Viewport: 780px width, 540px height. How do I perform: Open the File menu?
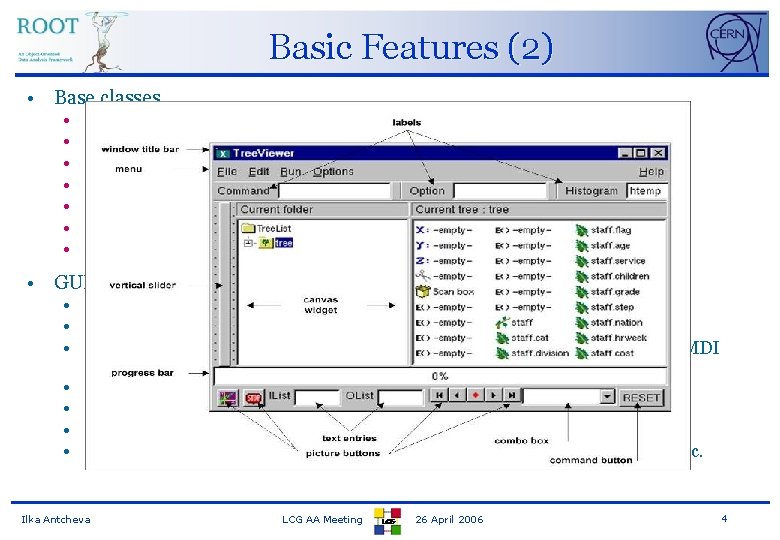(x=227, y=172)
